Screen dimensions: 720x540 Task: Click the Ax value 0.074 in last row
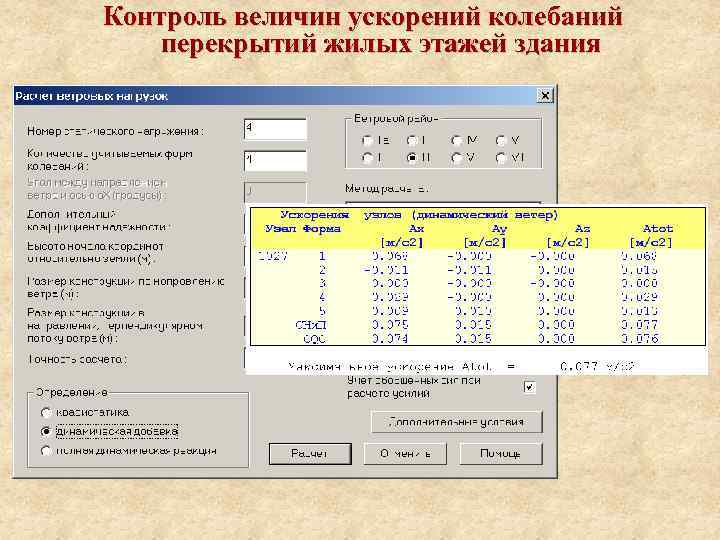coord(390,338)
